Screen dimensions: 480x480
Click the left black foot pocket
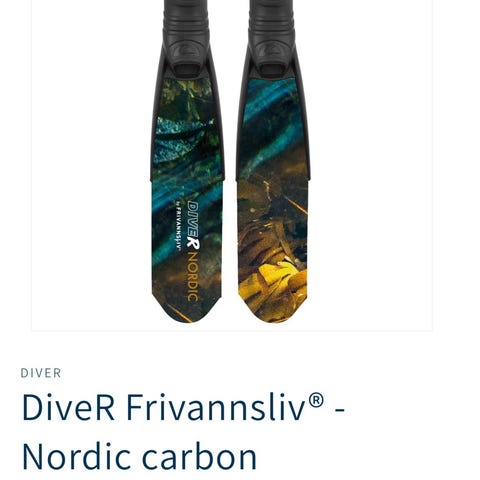point(186,37)
